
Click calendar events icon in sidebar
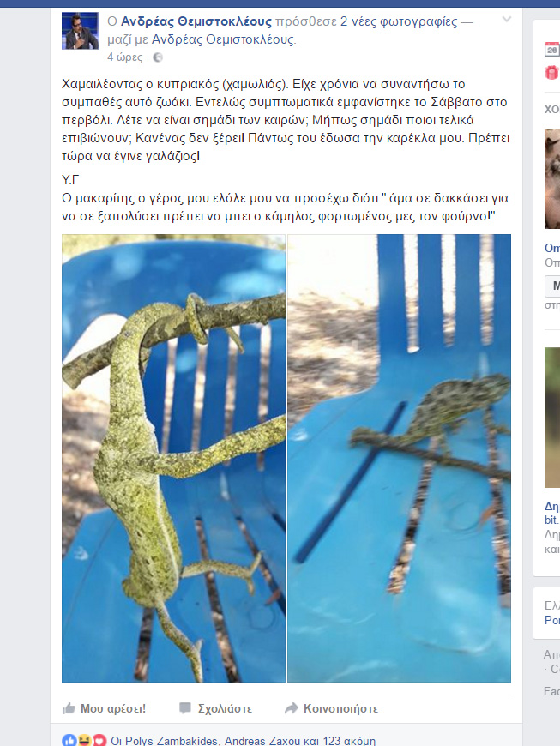point(552,49)
